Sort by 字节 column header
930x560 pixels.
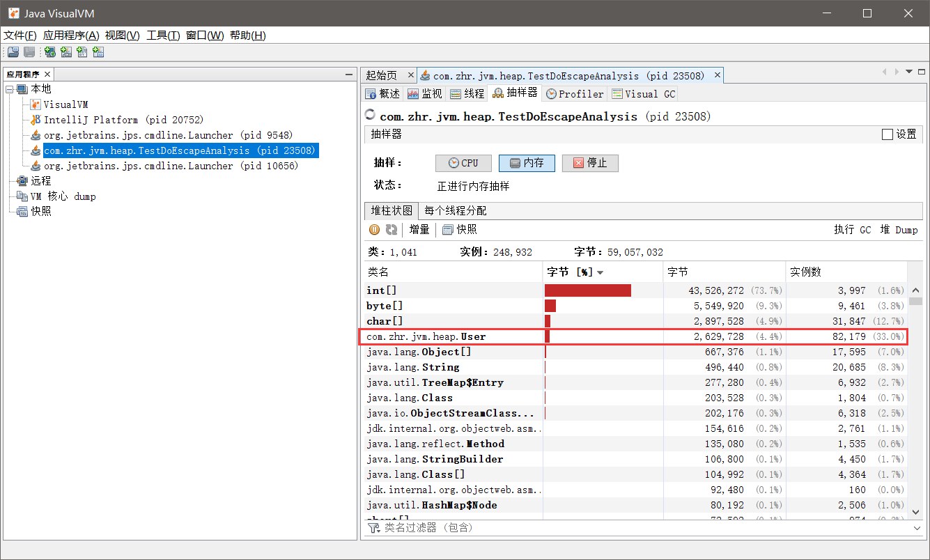click(x=723, y=272)
